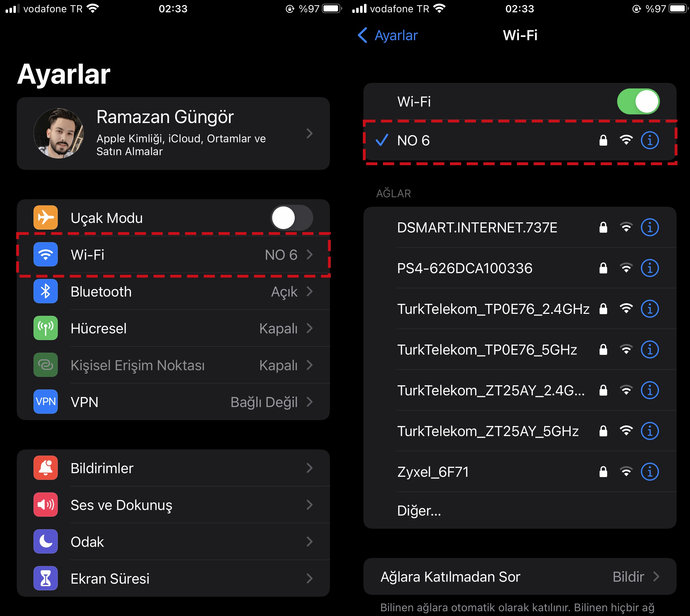
Task: Select TurkTelekom_ZT25AY_2.4G... network name
Action: [x=491, y=390]
